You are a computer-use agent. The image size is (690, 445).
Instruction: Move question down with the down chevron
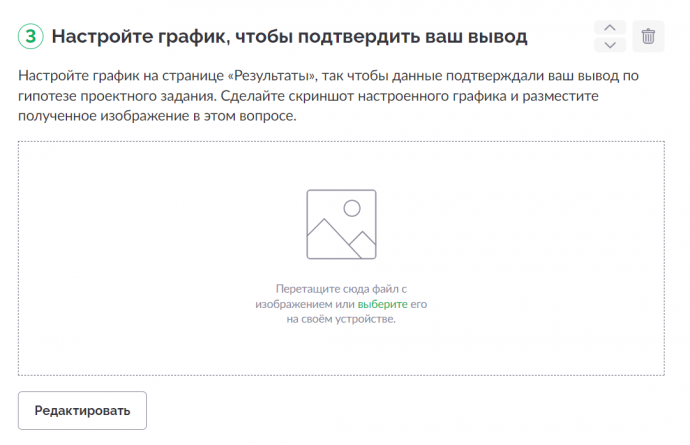pos(609,45)
